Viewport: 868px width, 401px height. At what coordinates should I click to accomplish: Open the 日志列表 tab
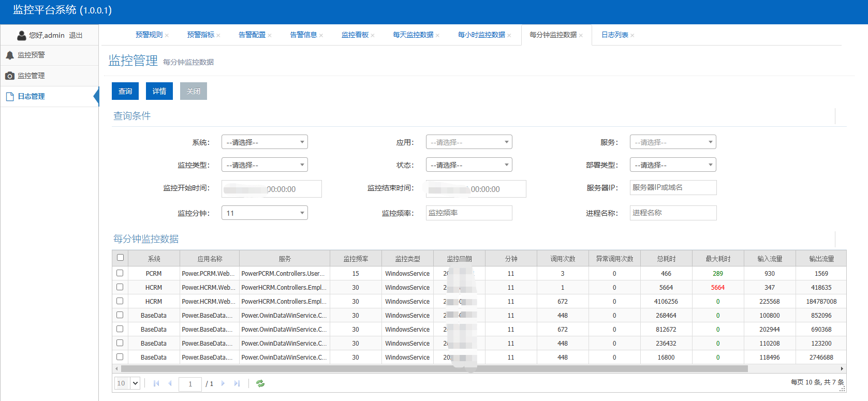click(x=614, y=35)
